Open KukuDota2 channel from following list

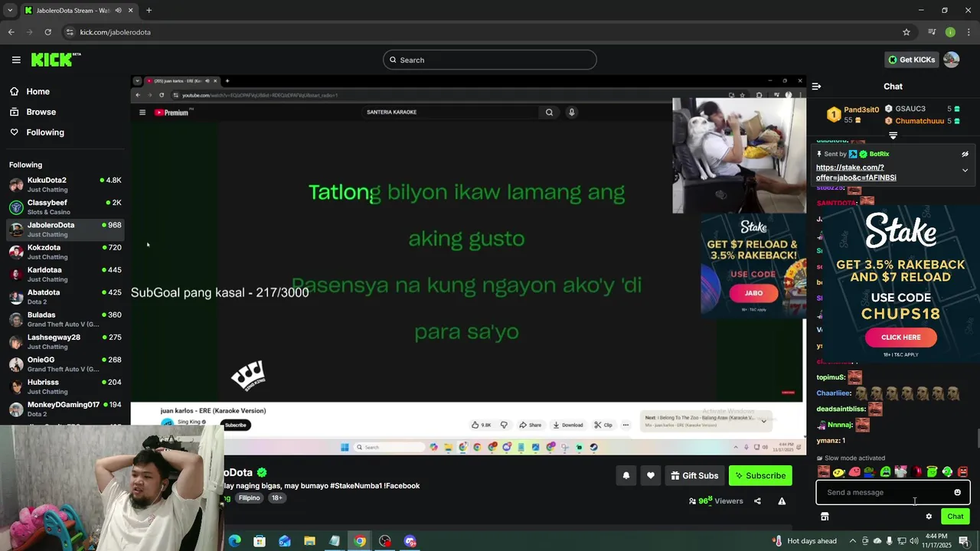[x=65, y=184]
